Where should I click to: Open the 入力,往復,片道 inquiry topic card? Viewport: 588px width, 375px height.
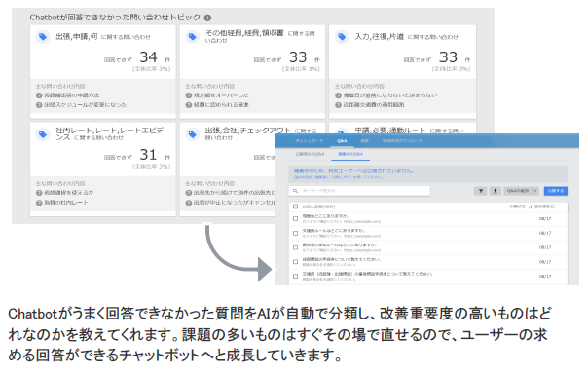(402, 71)
